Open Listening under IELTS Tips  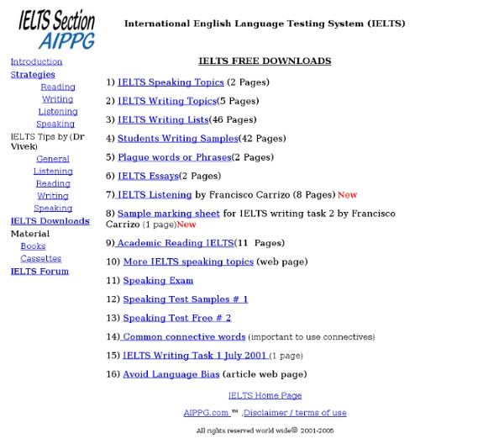tap(53, 171)
